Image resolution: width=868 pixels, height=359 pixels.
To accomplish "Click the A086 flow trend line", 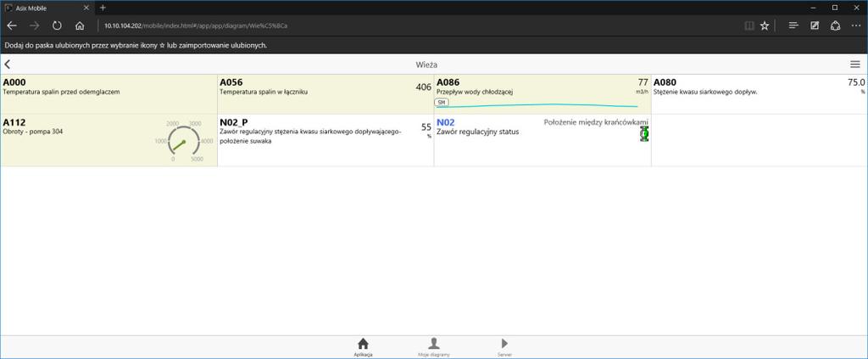I will tap(537, 105).
